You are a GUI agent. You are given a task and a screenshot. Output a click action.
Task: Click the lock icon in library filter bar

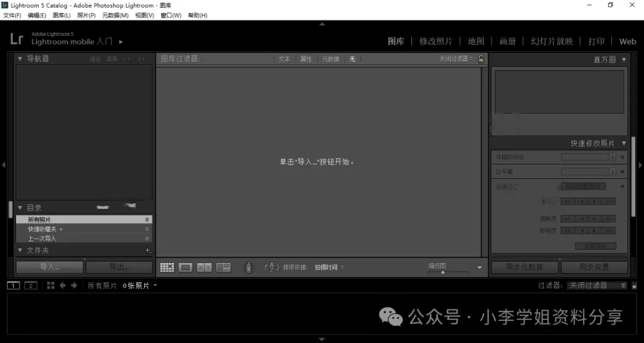481,58
